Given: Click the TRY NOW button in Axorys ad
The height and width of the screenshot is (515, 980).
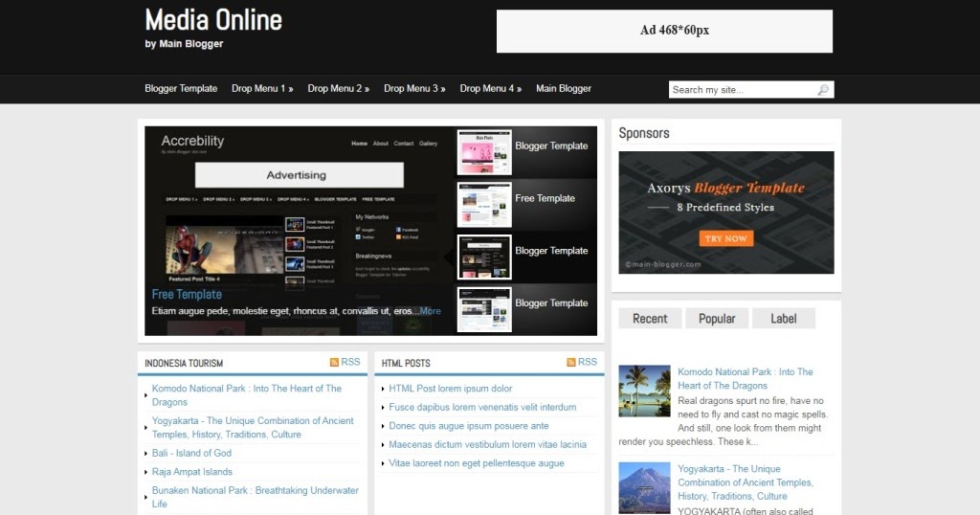Looking at the screenshot, I should click(x=725, y=238).
